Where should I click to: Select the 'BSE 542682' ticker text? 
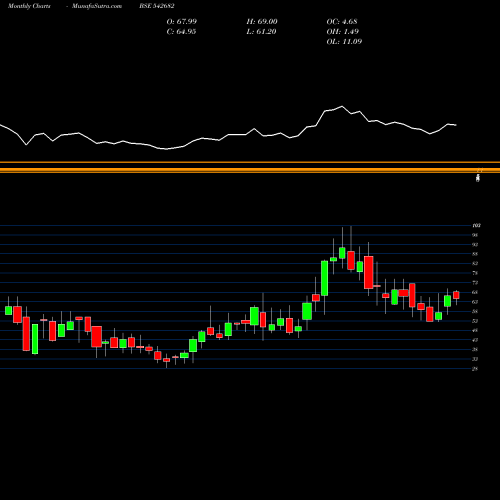157,6
